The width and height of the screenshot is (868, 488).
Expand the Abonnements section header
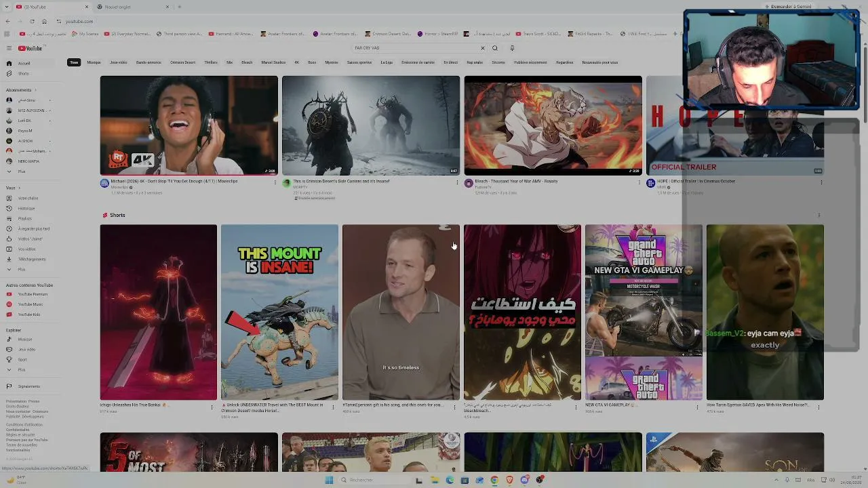[x=20, y=90]
